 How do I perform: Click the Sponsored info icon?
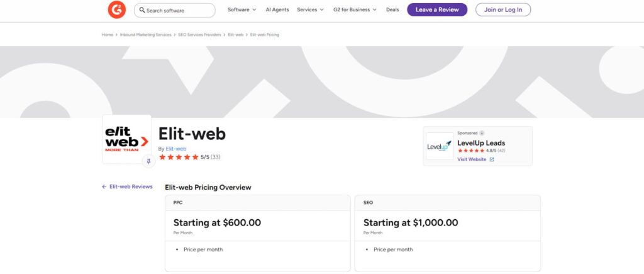click(482, 134)
